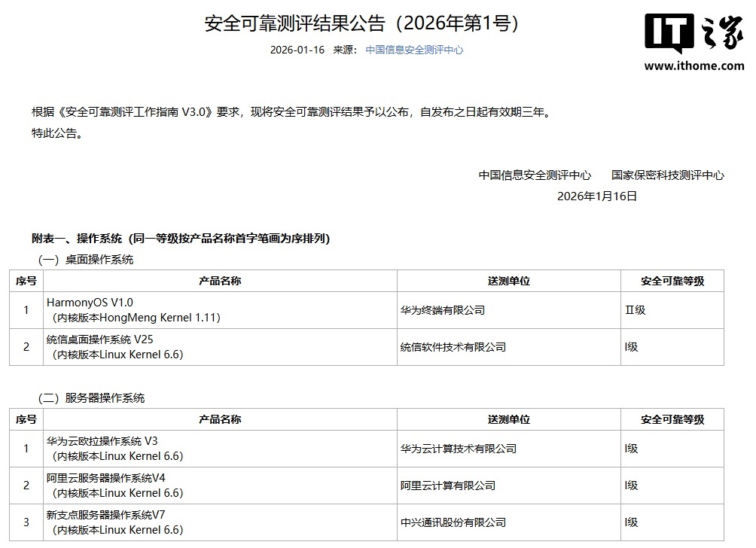Click the subheading （二）服务器操作系统
The height and width of the screenshot is (548, 756).
pos(91,398)
